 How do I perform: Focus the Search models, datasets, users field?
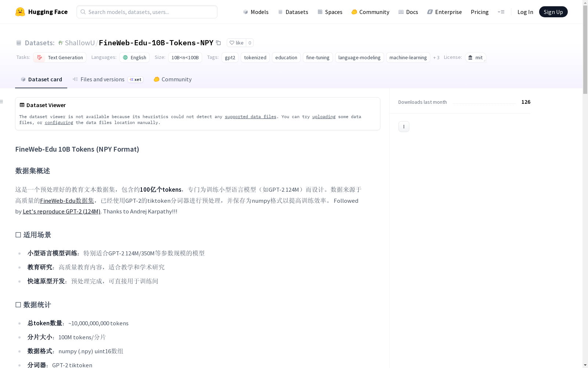coord(147,12)
